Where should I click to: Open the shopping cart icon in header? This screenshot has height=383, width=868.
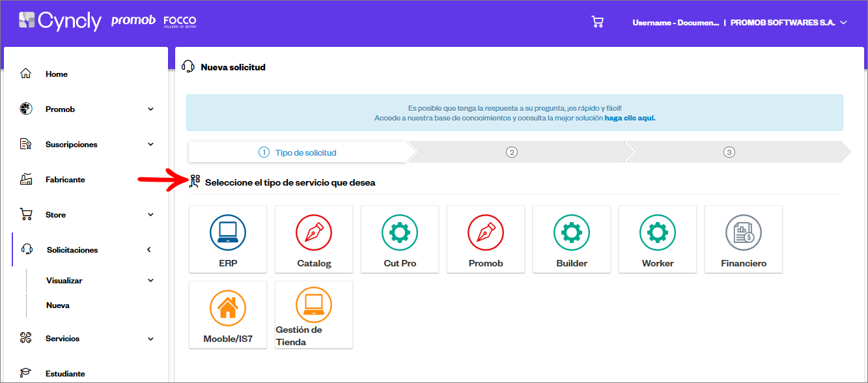click(x=597, y=22)
